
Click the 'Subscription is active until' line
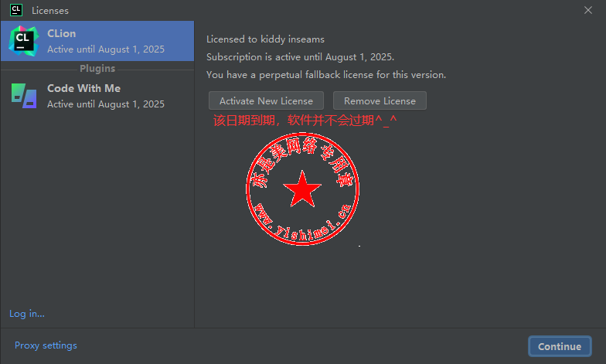pos(300,57)
